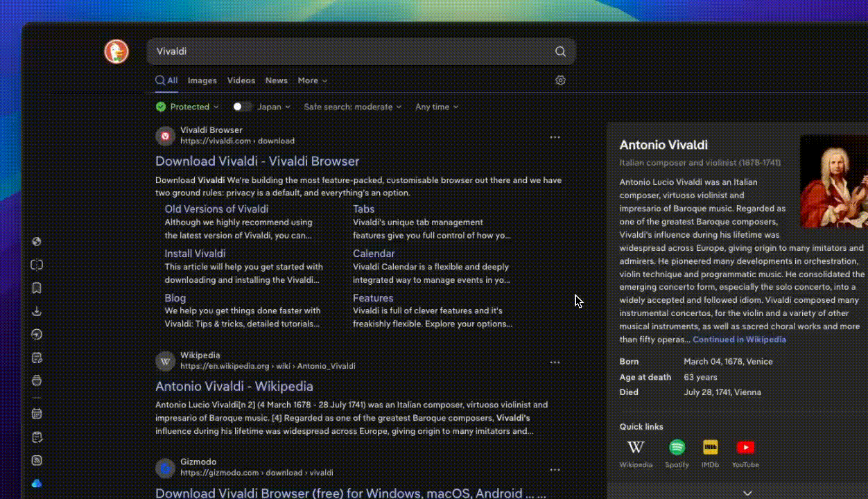Image resolution: width=868 pixels, height=499 pixels.
Task: Switch to the Videos tab
Action: (x=241, y=80)
